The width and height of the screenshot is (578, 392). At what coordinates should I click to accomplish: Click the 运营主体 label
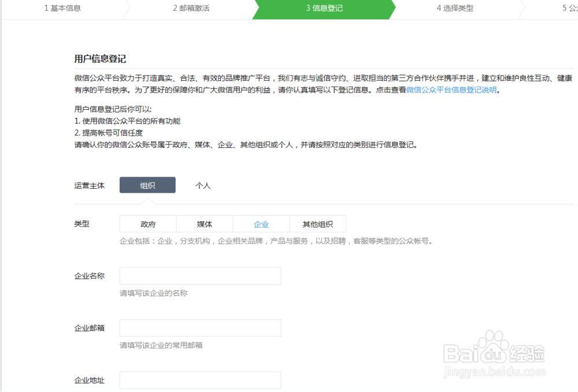point(89,185)
